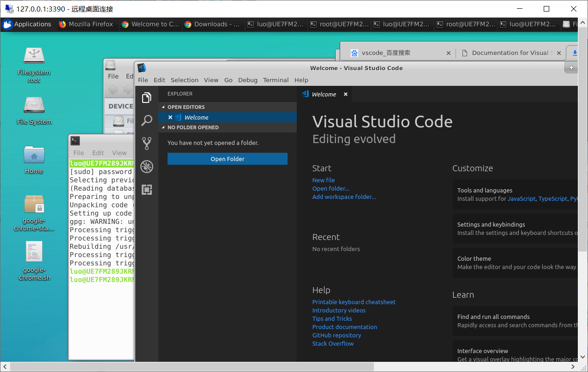Select the google-chrome.sh file desktop icon

34,261
